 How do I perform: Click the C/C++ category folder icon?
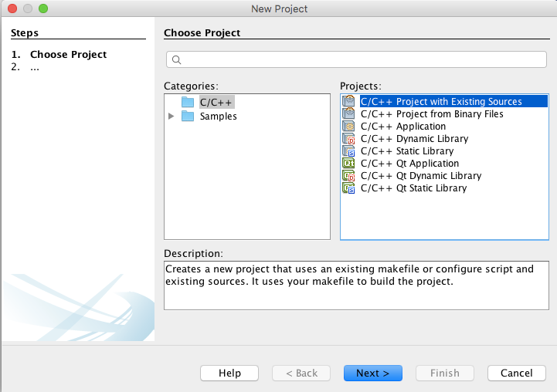point(188,102)
